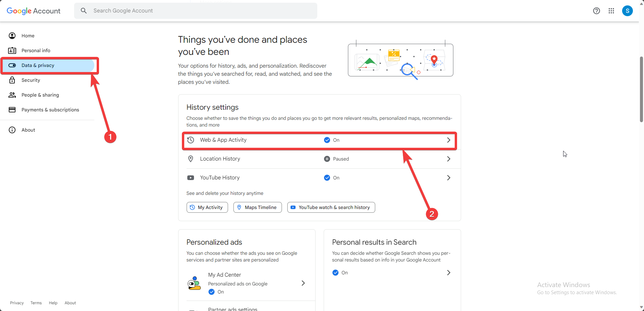The width and height of the screenshot is (644, 311).
Task: Click the Google Account logo
Action: click(x=34, y=11)
